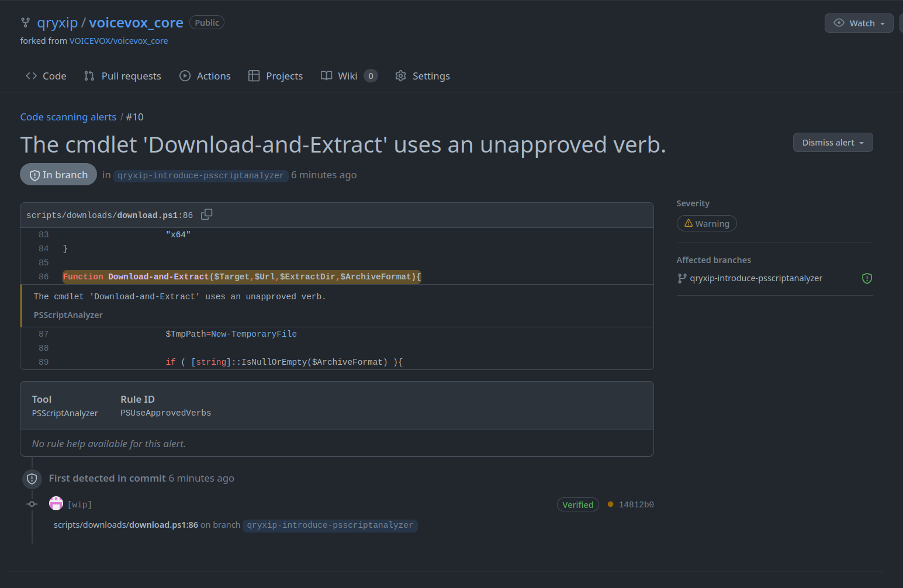Screen dimensions: 903x588
Task: Follow the VOICEVOX/voicevox_core fork source link
Action: (x=119, y=41)
